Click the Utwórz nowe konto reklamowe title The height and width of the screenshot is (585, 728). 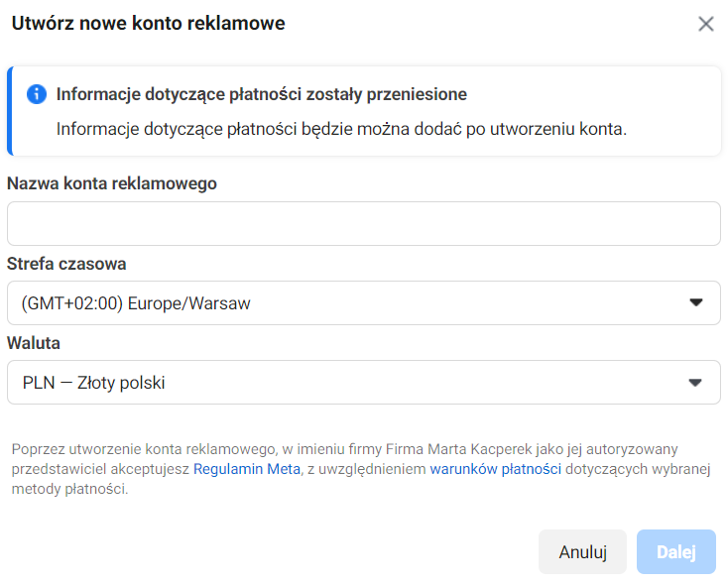coord(148,23)
